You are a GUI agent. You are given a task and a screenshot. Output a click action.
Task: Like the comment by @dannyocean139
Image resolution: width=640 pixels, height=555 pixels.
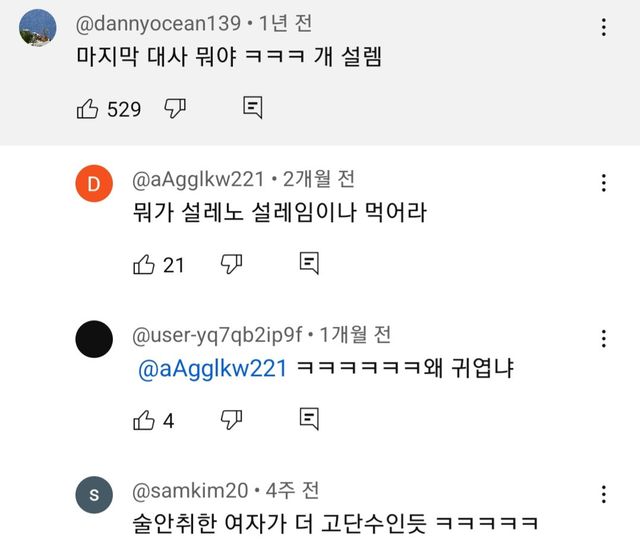click(x=88, y=108)
